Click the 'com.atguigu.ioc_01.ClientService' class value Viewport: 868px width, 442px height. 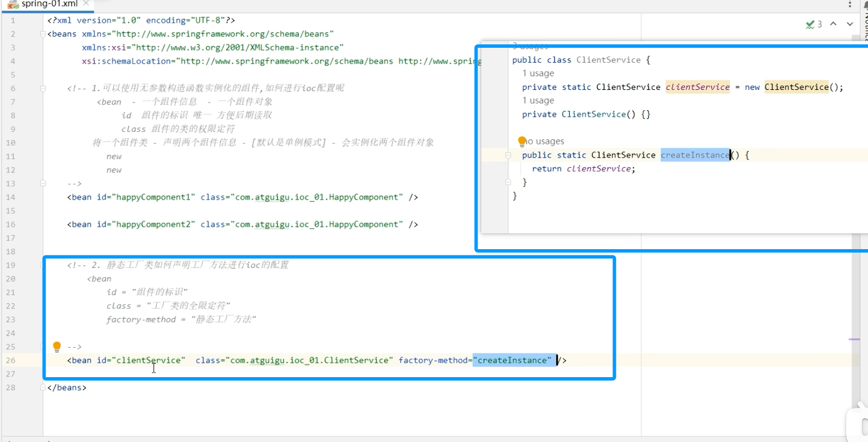click(x=309, y=361)
